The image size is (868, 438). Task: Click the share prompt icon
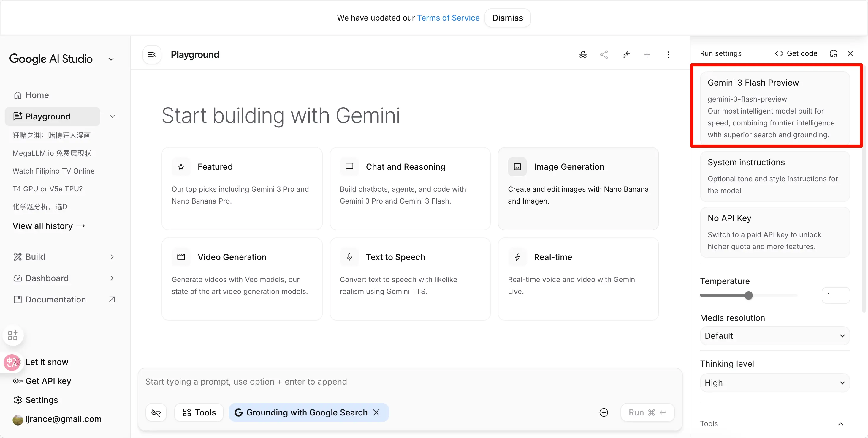pos(604,55)
